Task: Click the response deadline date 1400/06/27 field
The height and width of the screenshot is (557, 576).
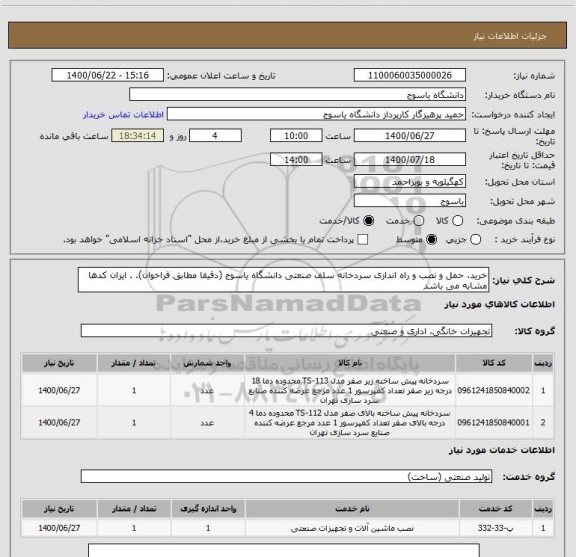Action: pos(410,136)
